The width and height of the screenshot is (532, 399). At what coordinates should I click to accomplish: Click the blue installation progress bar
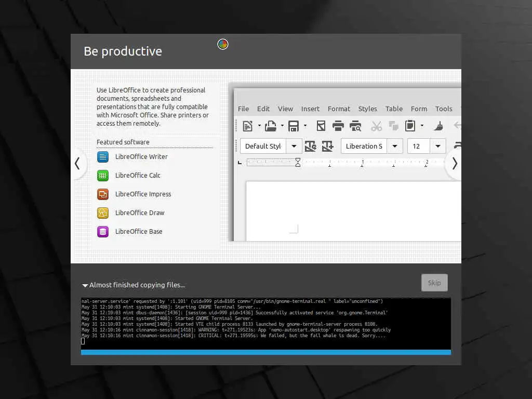(x=266, y=353)
